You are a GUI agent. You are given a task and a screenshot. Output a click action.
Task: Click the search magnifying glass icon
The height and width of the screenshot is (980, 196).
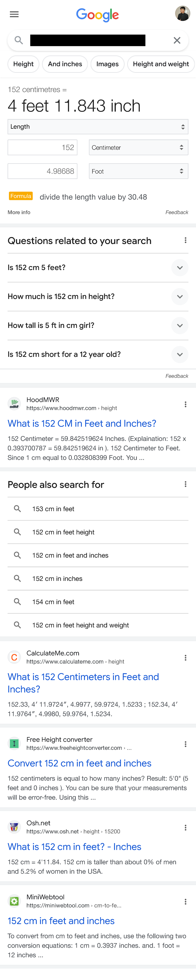click(x=19, y=40)
